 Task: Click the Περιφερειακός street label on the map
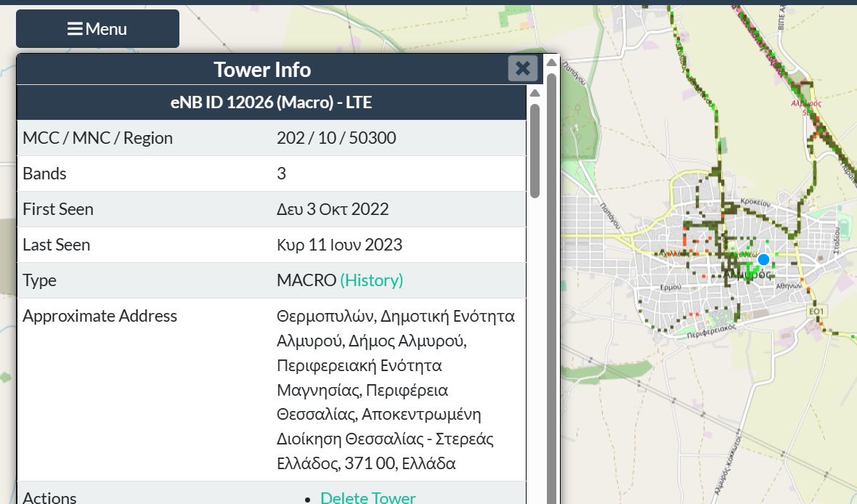pyautogui.click(x=712, y=330)
